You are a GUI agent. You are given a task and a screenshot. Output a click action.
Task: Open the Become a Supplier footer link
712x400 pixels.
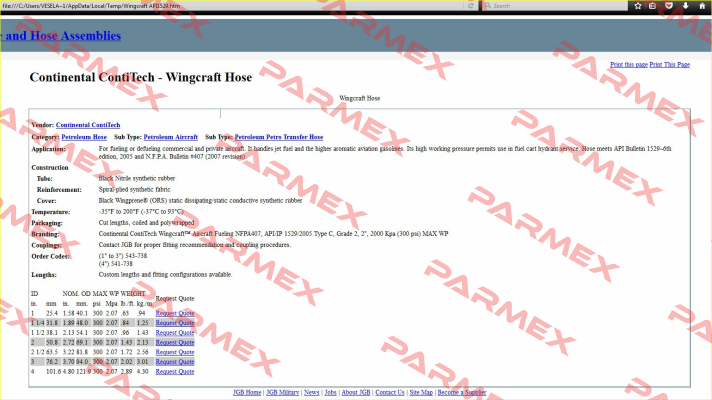[462, 392]
